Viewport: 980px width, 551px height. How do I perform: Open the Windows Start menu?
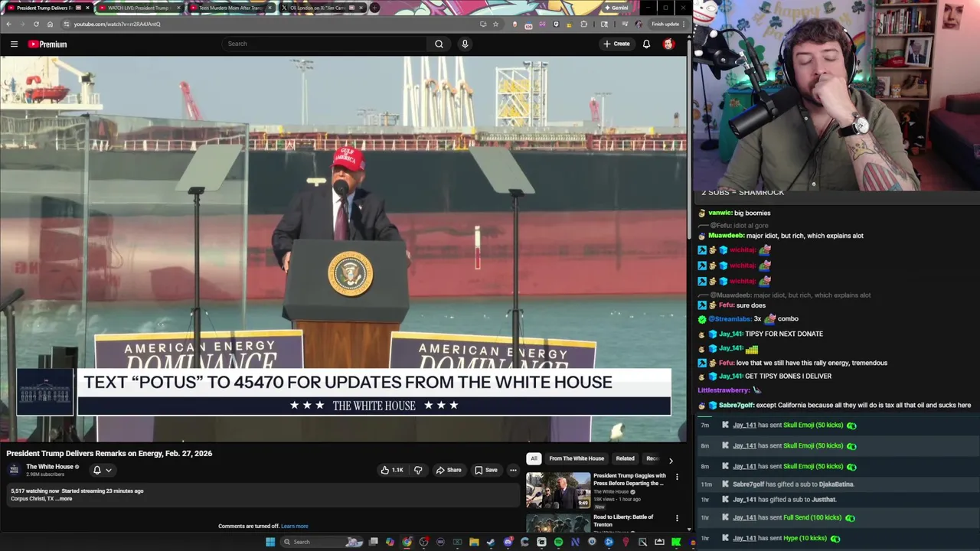270,542
